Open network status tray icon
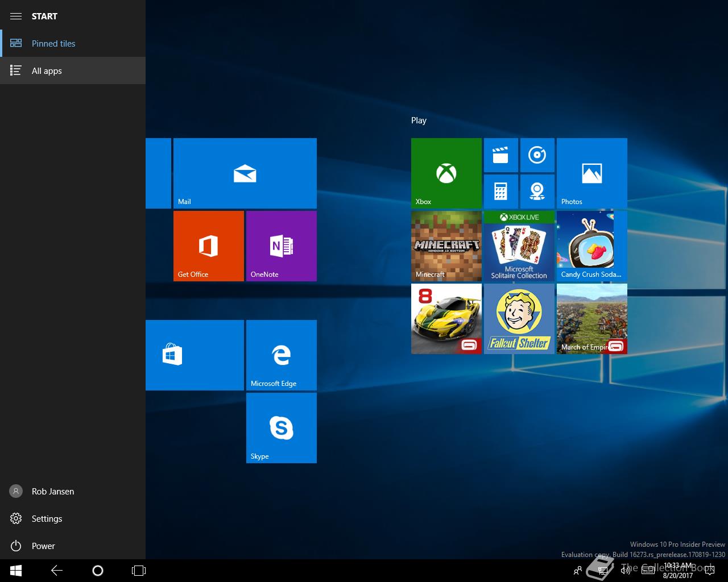 tap(603, 571)
